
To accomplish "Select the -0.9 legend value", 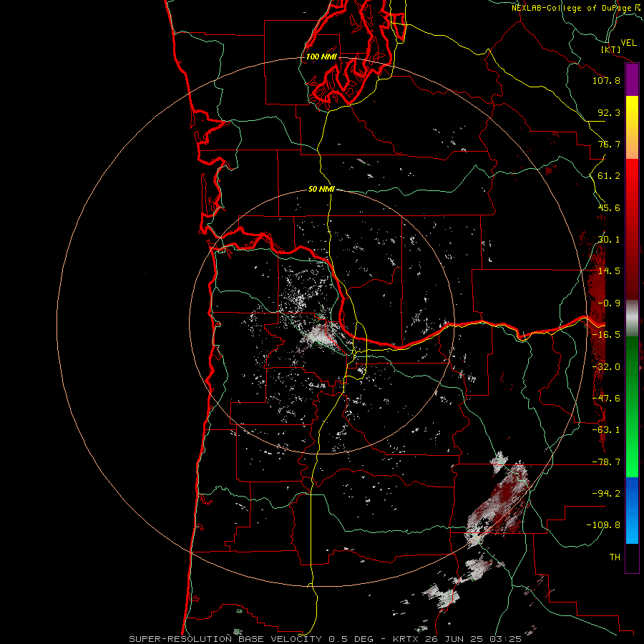I will point(609,303).
